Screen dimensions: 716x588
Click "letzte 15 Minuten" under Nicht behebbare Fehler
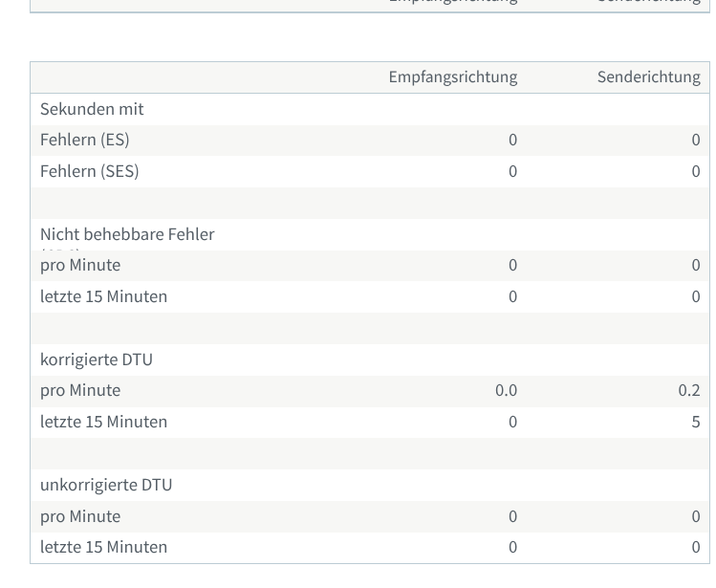coord(103,296)
